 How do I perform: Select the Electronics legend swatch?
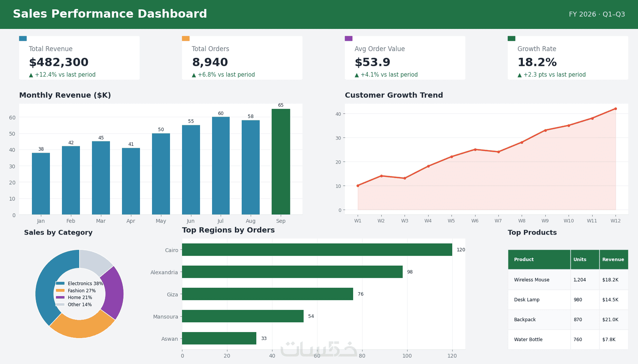(60, 283)
